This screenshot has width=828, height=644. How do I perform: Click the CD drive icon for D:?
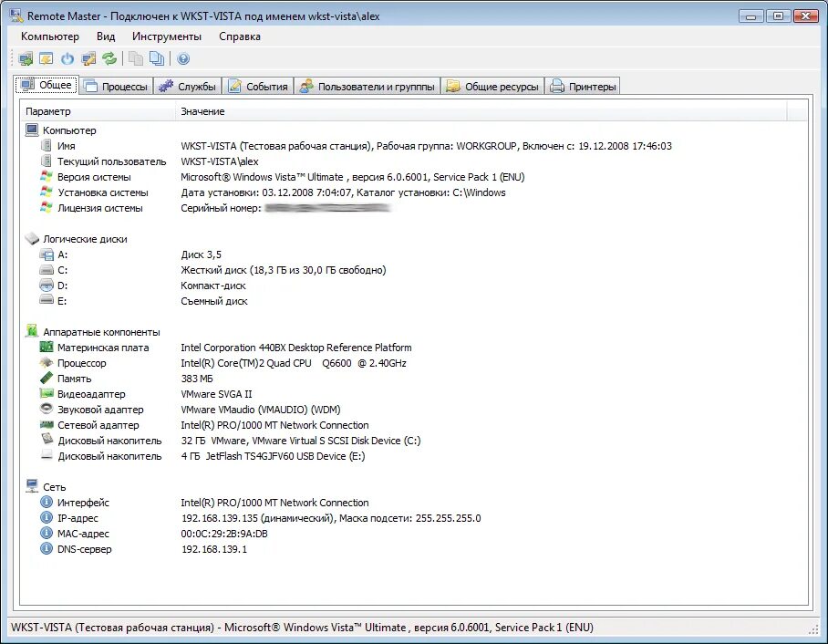coord(47,286)
